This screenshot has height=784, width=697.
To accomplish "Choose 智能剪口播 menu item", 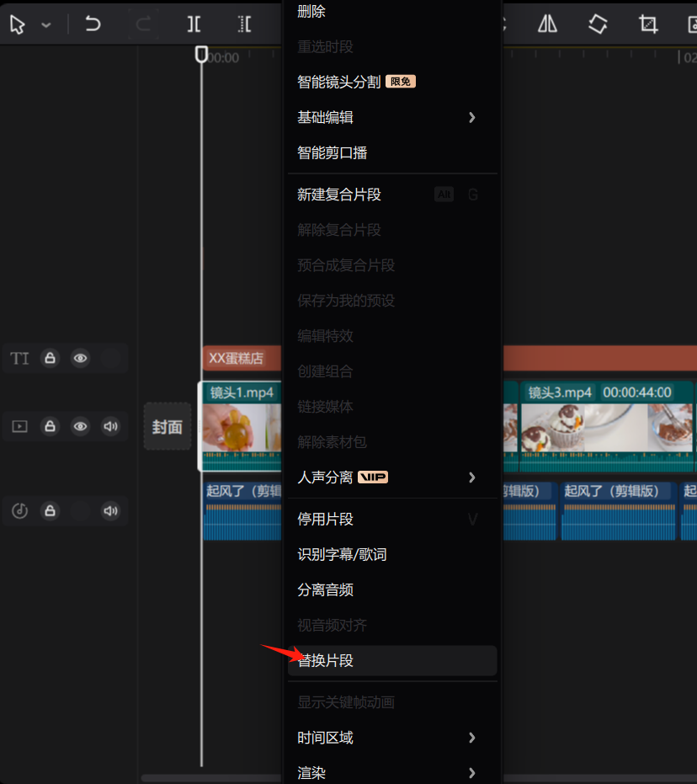I will pos(392,152).
